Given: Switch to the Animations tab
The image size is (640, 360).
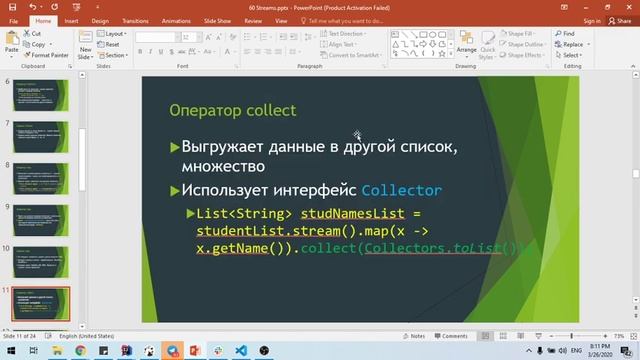Looking at the screenshot, I should click(176, 21).
